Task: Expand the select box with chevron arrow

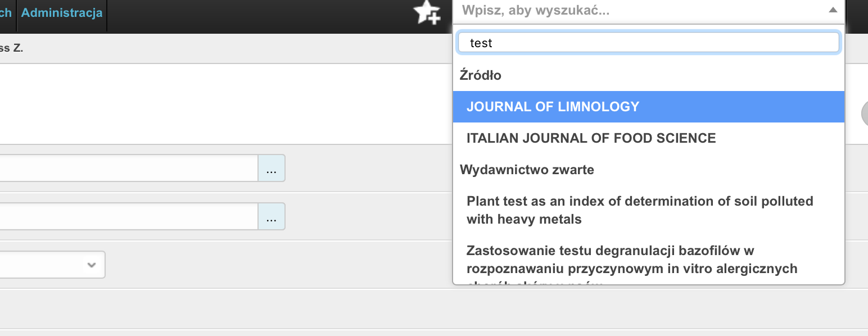Action: click(52, 265)
